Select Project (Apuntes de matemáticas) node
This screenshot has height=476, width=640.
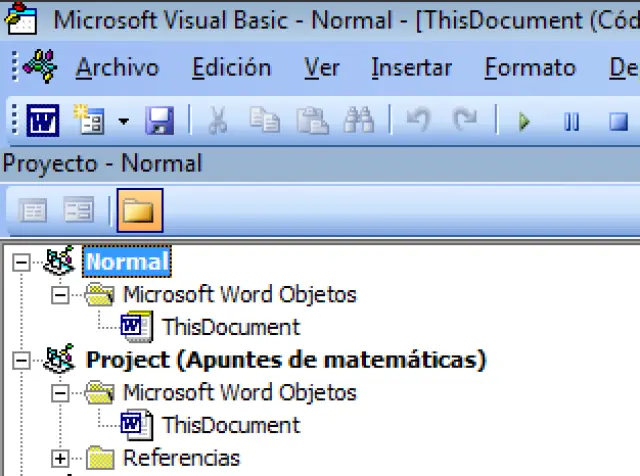pyautogui.click(x=286, y=359)
